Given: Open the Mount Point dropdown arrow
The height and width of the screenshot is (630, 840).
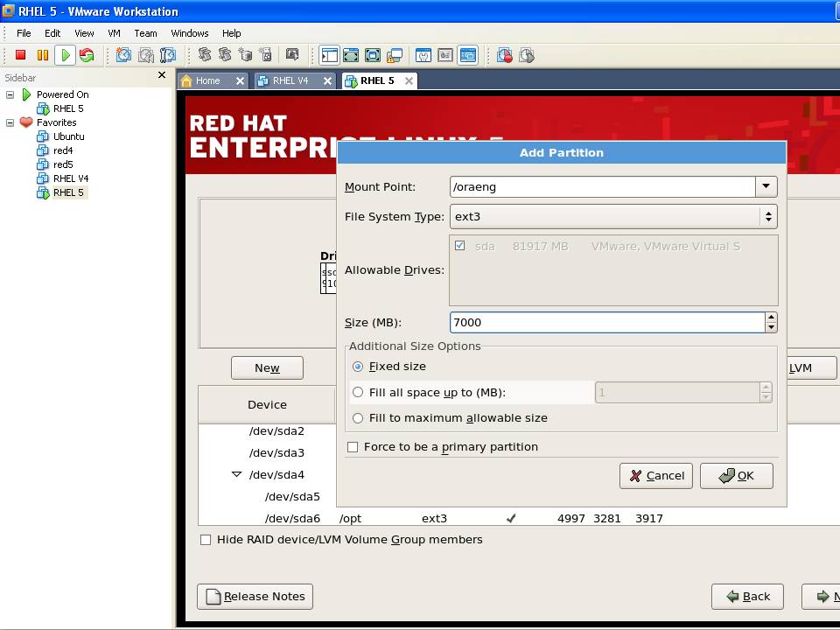Looking at the screenshot, I should [766, 187].
